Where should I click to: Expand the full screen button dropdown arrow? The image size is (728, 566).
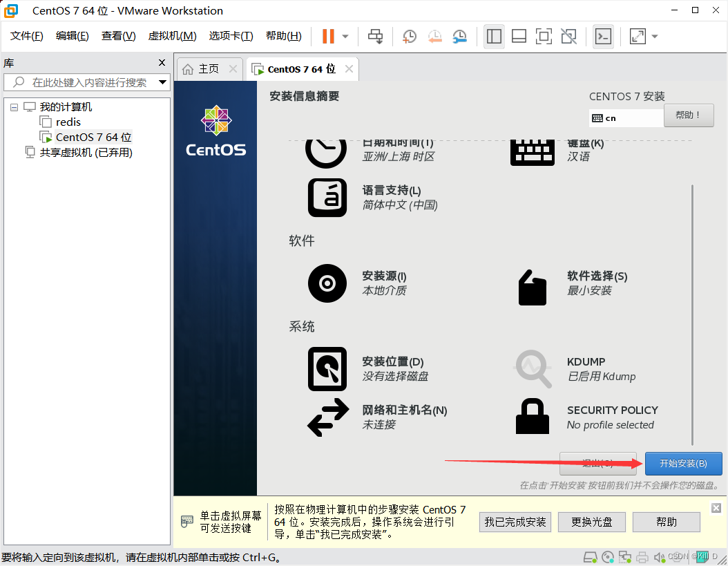pyautogui.click(x=654, y=36)
